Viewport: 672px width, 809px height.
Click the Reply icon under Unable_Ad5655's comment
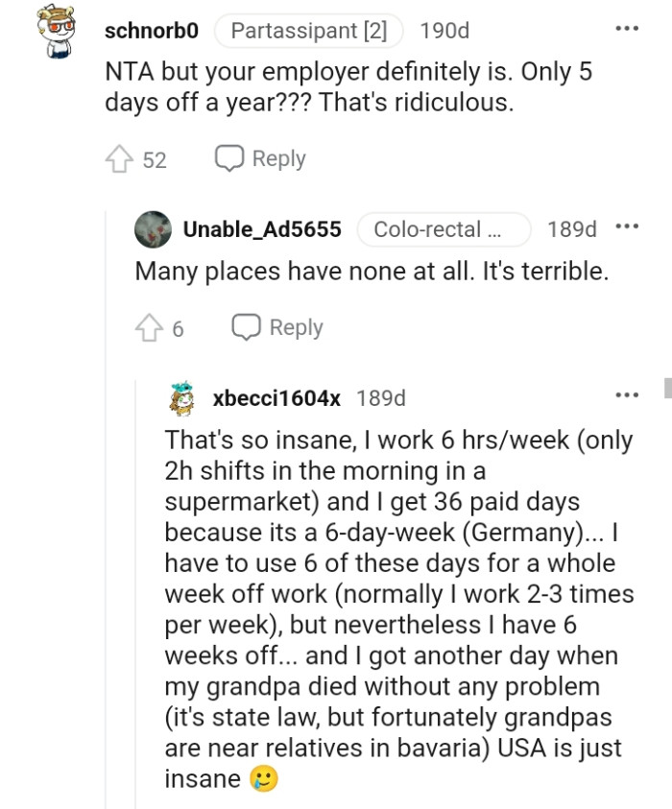click(246, 326)
